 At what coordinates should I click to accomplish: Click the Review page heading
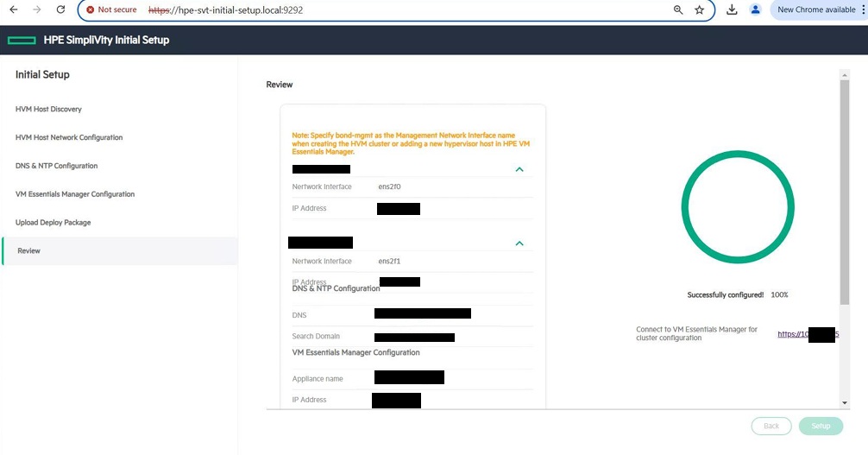[280, 85]
